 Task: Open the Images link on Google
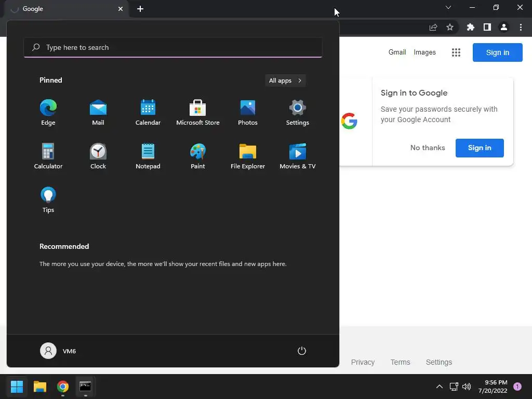pos(425,52)
